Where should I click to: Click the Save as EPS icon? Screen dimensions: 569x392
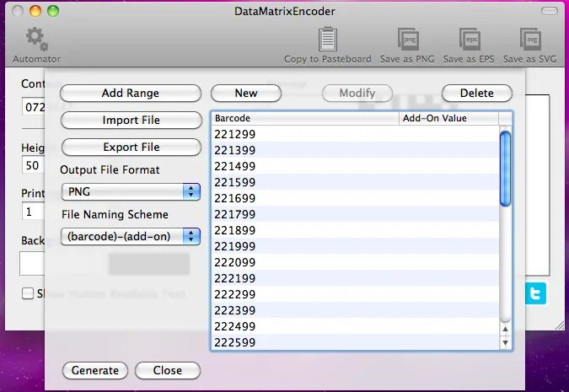coord(470,39)
